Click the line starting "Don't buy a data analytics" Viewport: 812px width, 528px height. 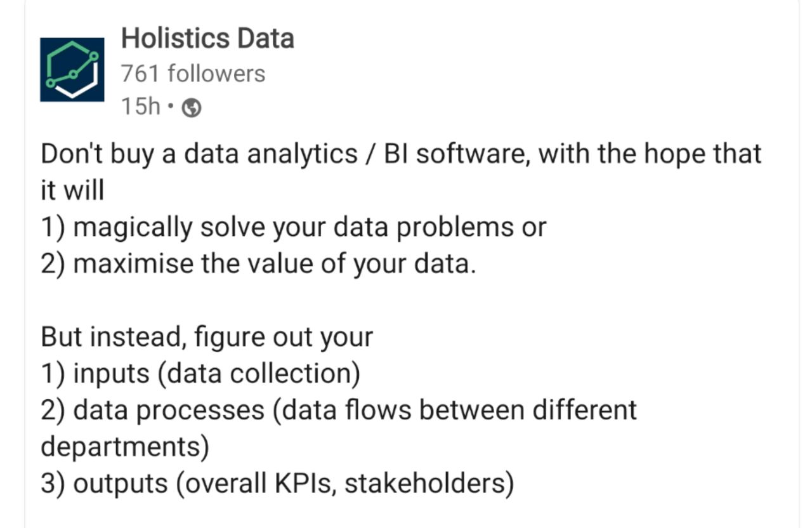point(400,154)
